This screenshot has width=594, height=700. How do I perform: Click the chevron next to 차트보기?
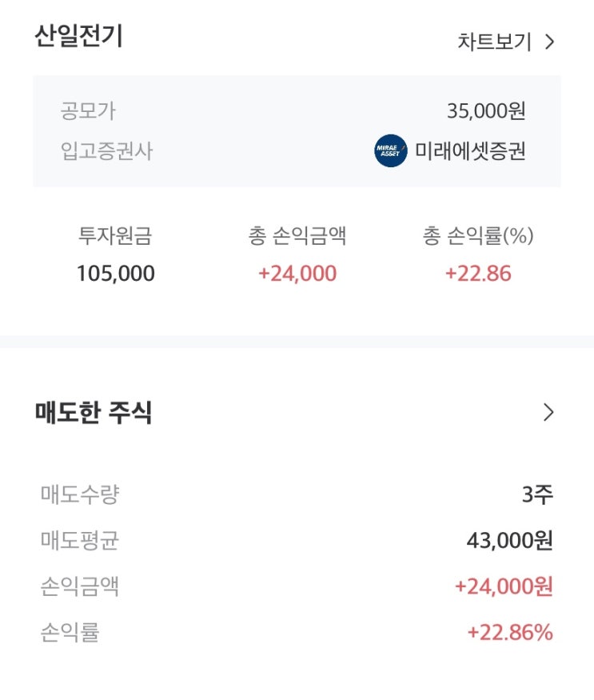[x=549, y=42]
